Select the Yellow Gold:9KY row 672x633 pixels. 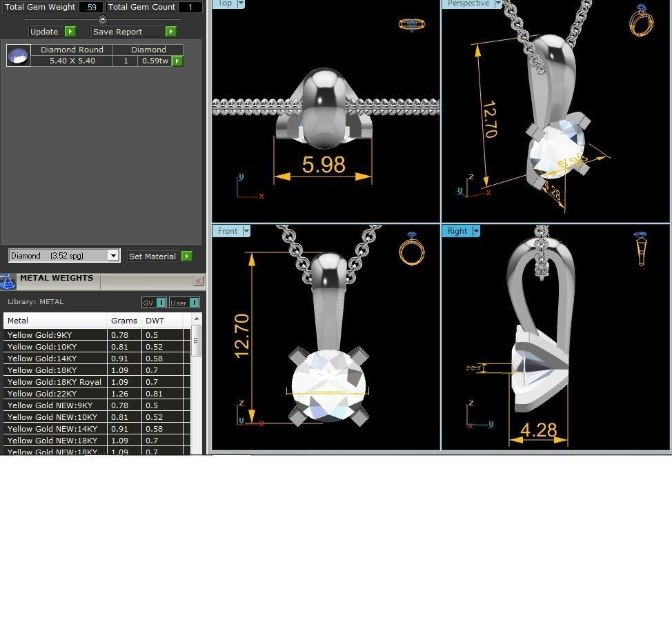point(97,335)
